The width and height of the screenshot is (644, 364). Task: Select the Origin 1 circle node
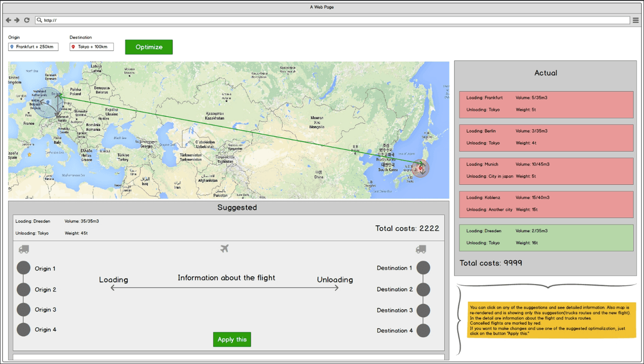(x=24, y=268)
